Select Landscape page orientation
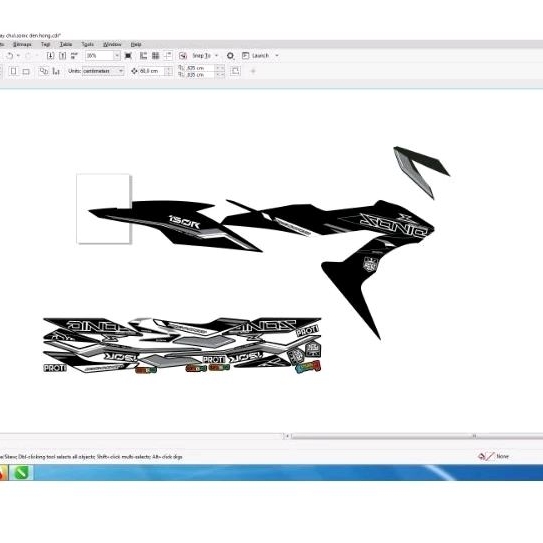 click(26, 71)
